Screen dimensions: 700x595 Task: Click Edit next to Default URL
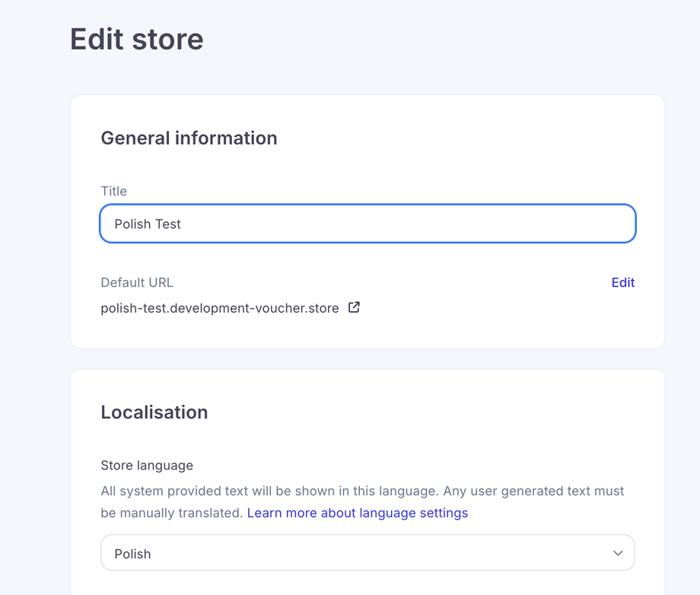[622, 282]
